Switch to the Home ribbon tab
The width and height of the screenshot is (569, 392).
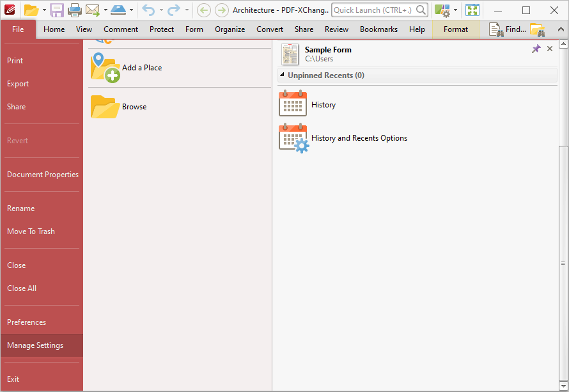click(54, 29)
